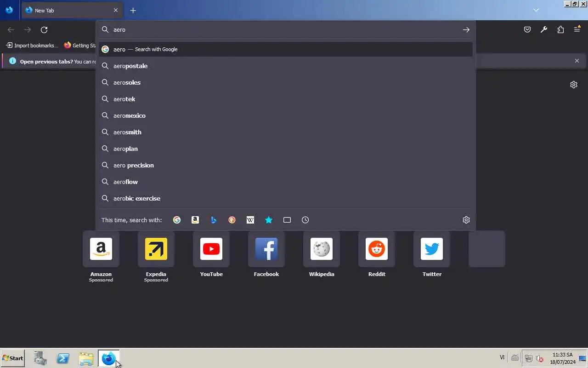Pick the aero precision suggestion
588x368 pixels.
point(286,165)
